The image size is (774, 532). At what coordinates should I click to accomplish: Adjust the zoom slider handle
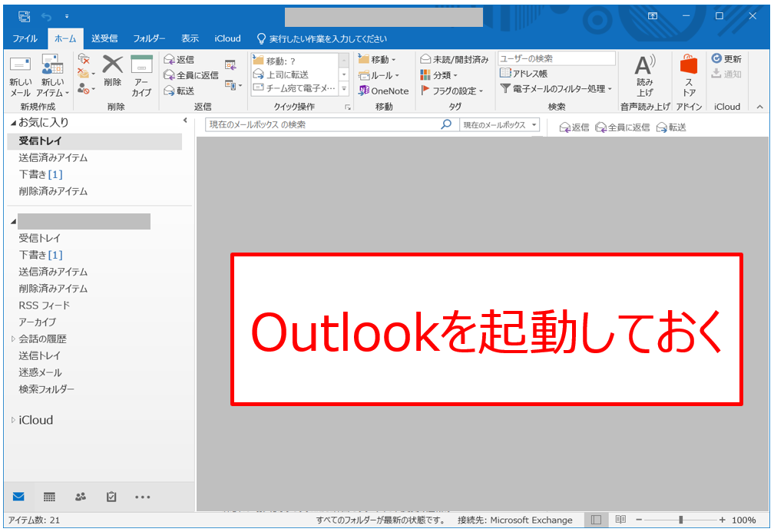(681, 520)
